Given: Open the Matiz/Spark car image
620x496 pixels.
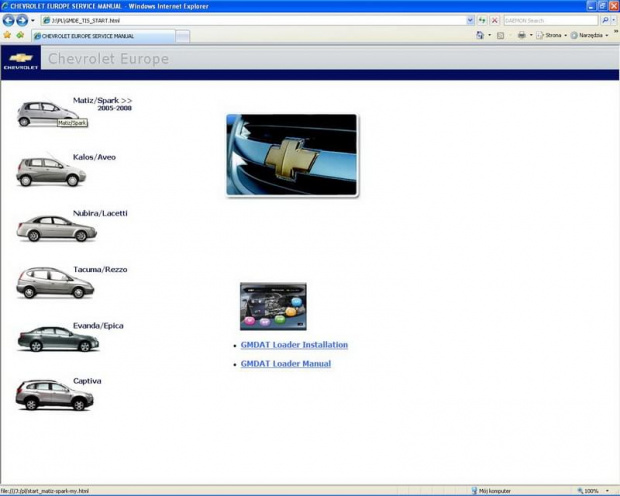Looking at the screenshot, I should [x=47, y=114].
